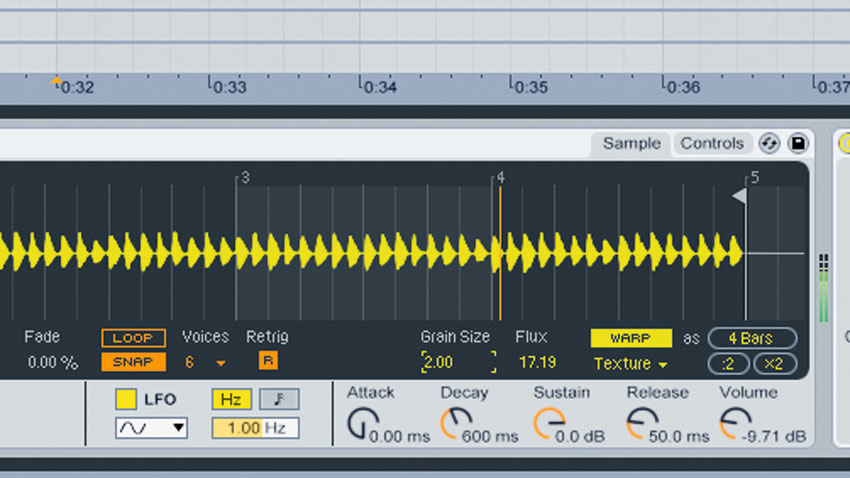Click bar marker 3 in the sample display
The width and height of the screenshot is (850, 478).
point(244,178)
